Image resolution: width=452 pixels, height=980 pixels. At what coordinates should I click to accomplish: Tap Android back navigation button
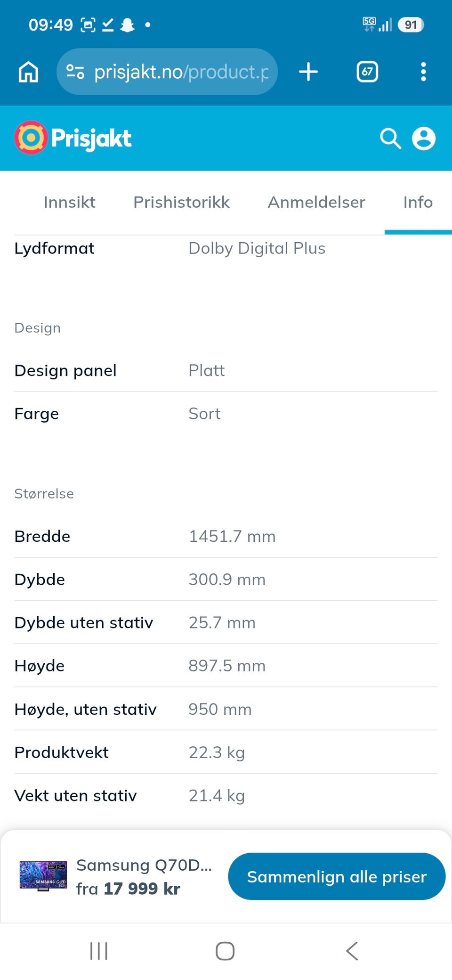pos(352,951)
